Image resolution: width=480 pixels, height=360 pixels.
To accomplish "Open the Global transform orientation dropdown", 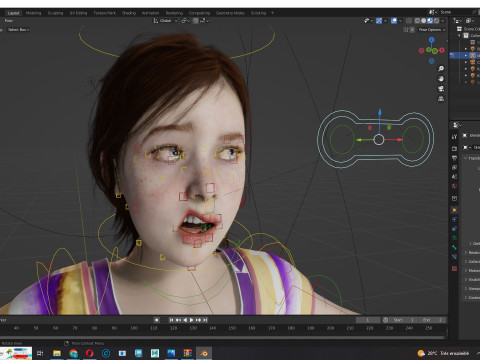I will pos(165,21).
